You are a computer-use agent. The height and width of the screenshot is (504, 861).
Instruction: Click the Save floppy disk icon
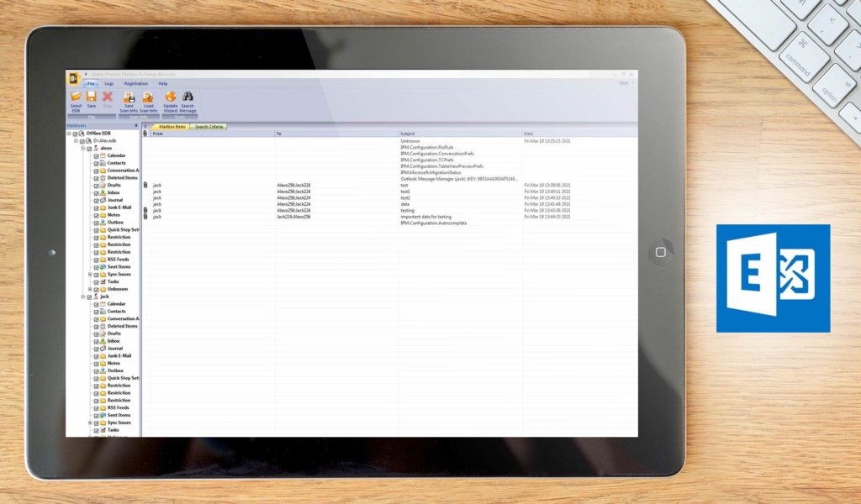(92, 97)
